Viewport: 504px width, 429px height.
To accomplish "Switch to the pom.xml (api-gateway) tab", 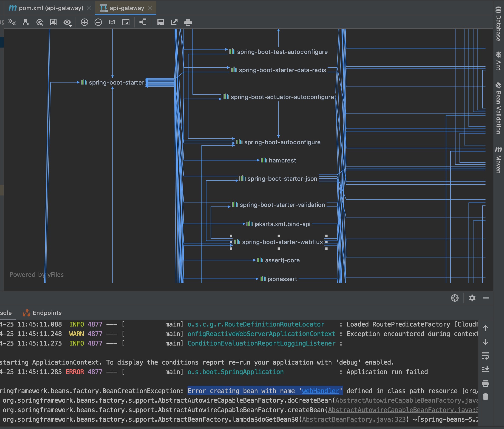I will [51, 8].
